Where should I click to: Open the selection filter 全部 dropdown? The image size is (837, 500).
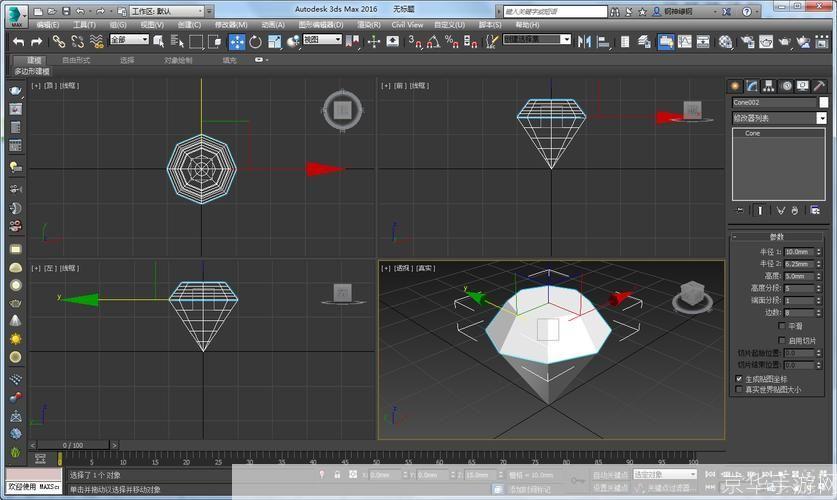pyautogui.click(x=129, y=39)
